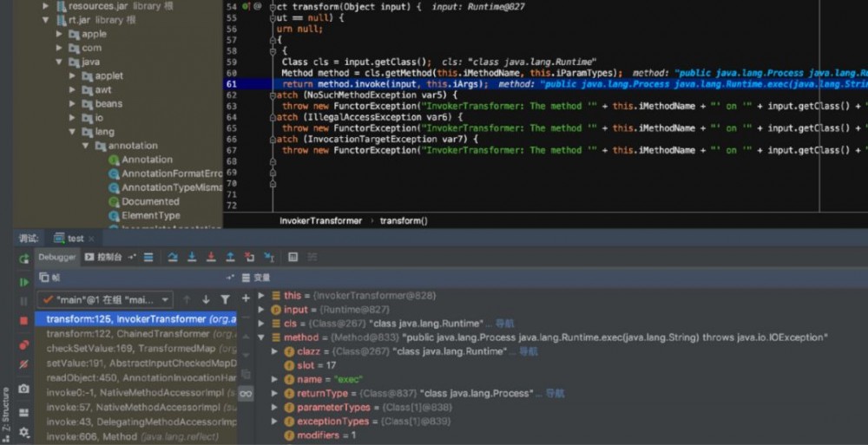Select frame setValue:191, AbstractInputCheckedMapDecorator
This screenshot has height=445, width=868.
pyautogui.click(x=135, y=363)
